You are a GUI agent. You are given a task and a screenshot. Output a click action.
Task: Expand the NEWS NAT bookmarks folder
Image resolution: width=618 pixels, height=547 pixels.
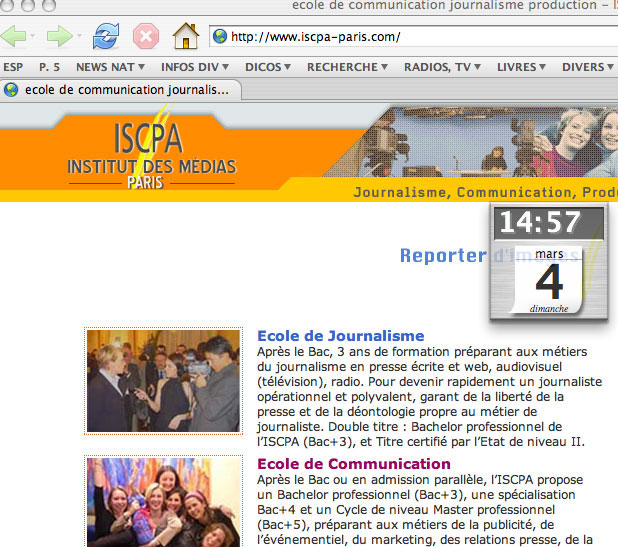(110, 67)
